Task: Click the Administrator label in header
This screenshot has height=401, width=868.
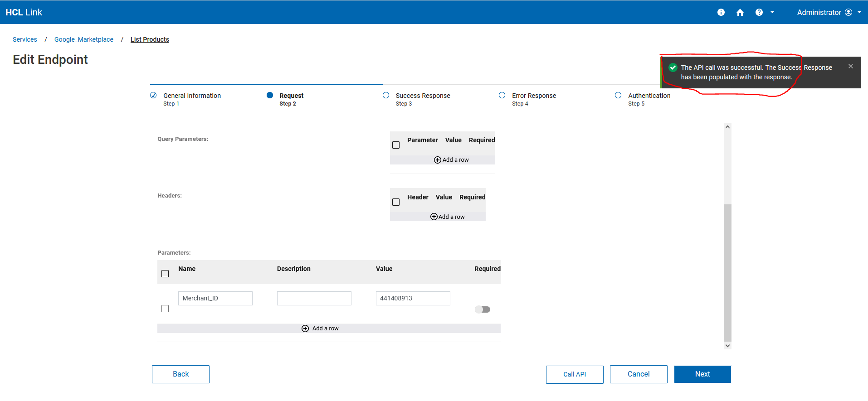Action: coord(819,12)
